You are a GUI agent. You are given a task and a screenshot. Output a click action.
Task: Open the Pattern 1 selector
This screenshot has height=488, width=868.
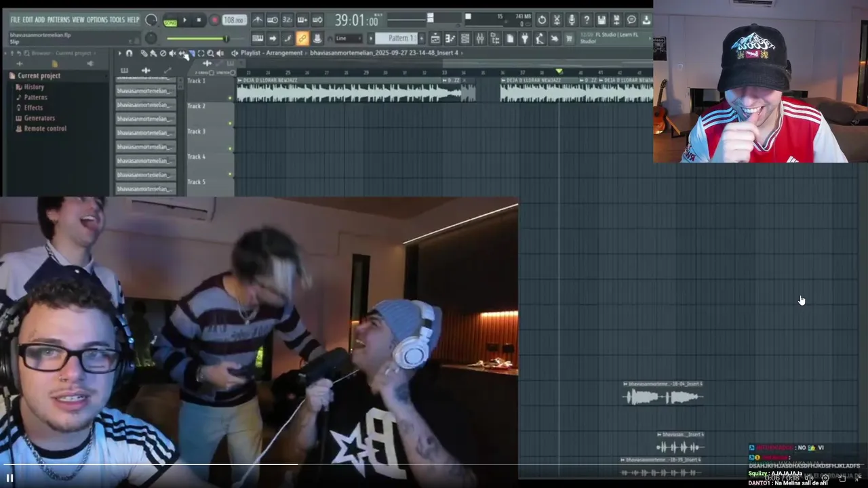[x=396, y=39]
